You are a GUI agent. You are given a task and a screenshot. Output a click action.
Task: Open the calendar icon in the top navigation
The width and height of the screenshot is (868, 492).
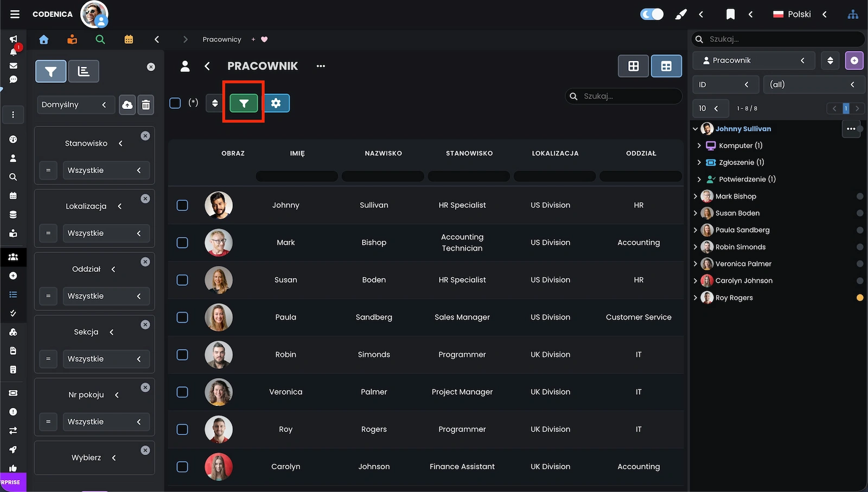(x=128, y=39)
